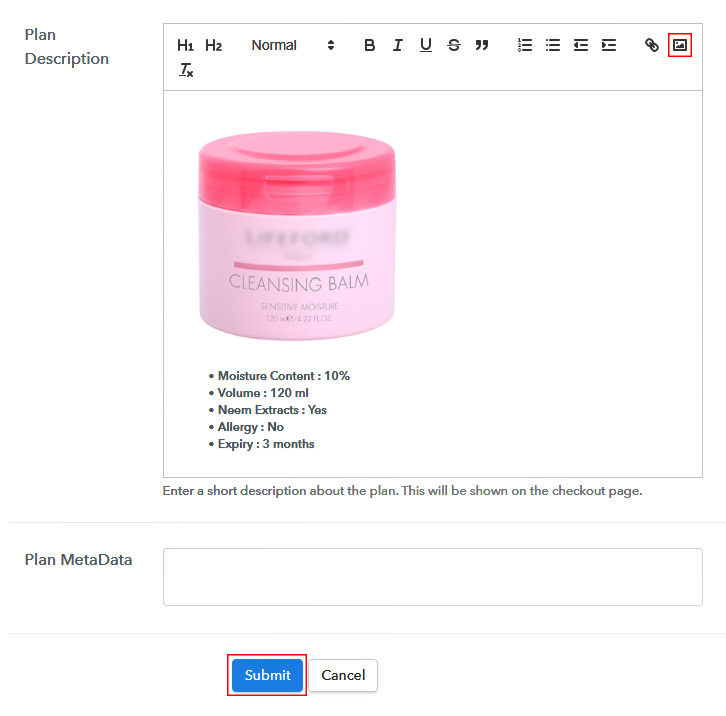Toggle strikethrough formatting
726x716 pixels.
(454, 45)
